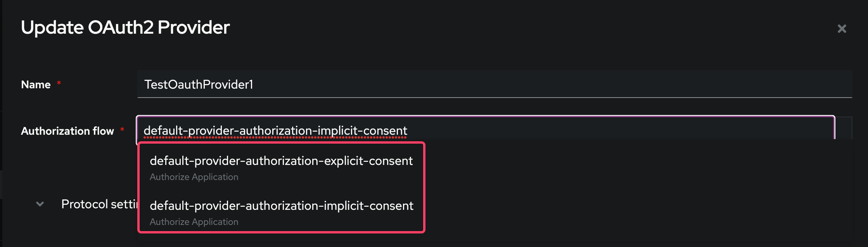
Task: Click the Name field label
Action: (x=35, y=84)
